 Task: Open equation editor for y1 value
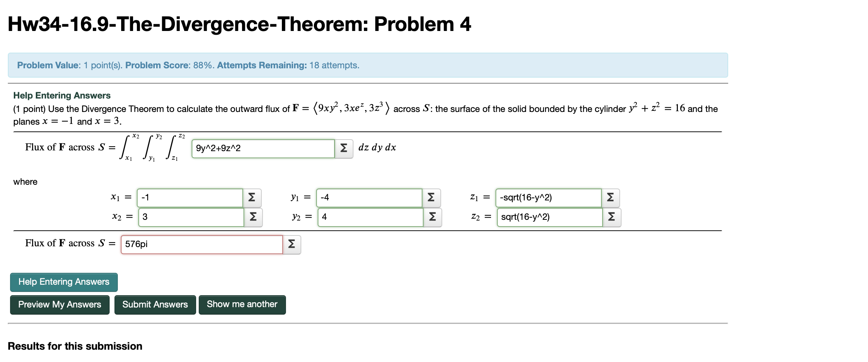431,197
